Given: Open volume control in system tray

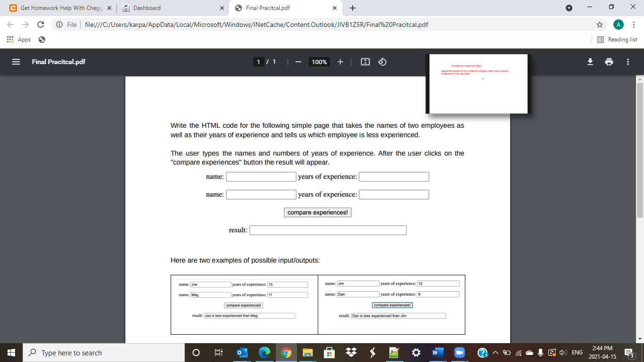Looking at the screenshot, I should tap(563, 353).
